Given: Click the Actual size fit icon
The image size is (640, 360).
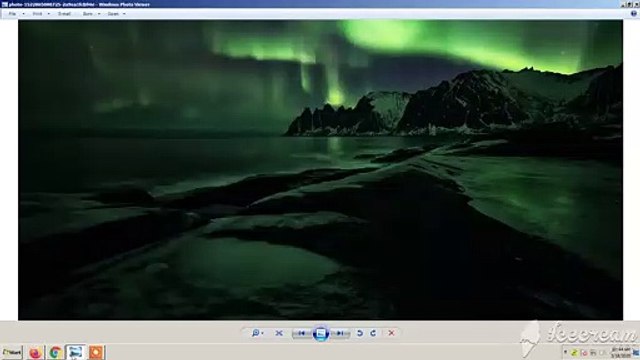Looking at the screenshot, I should [x=279, y=333].
